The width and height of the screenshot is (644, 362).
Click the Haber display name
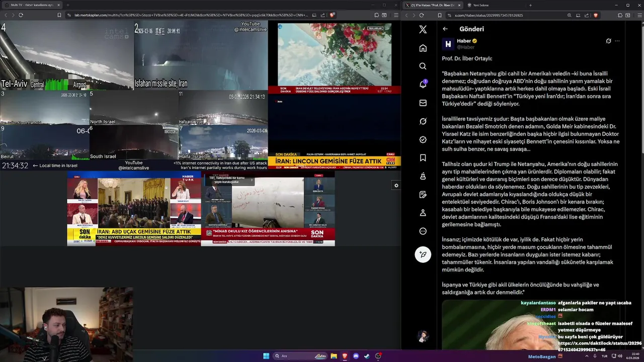464,41
